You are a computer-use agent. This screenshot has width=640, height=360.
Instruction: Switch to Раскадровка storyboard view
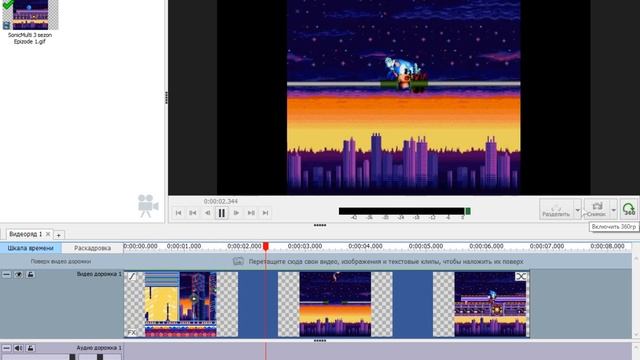pyautogui.click(x=92, y=248)
